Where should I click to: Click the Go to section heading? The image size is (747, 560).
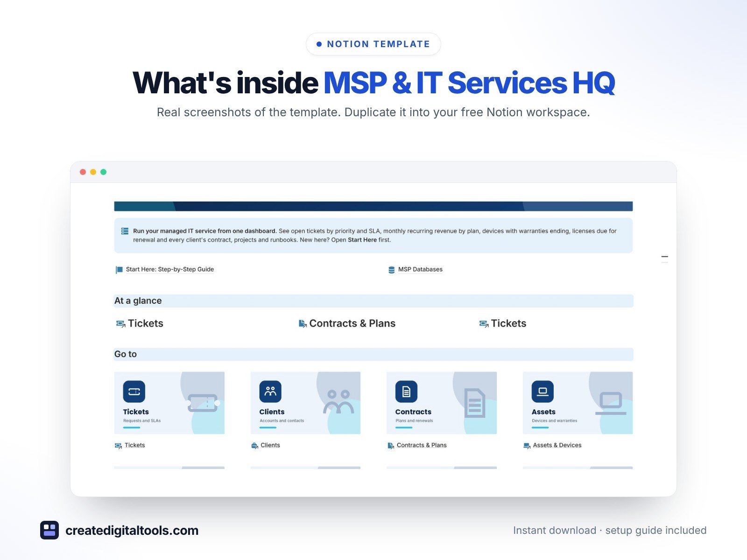(126, 354)
